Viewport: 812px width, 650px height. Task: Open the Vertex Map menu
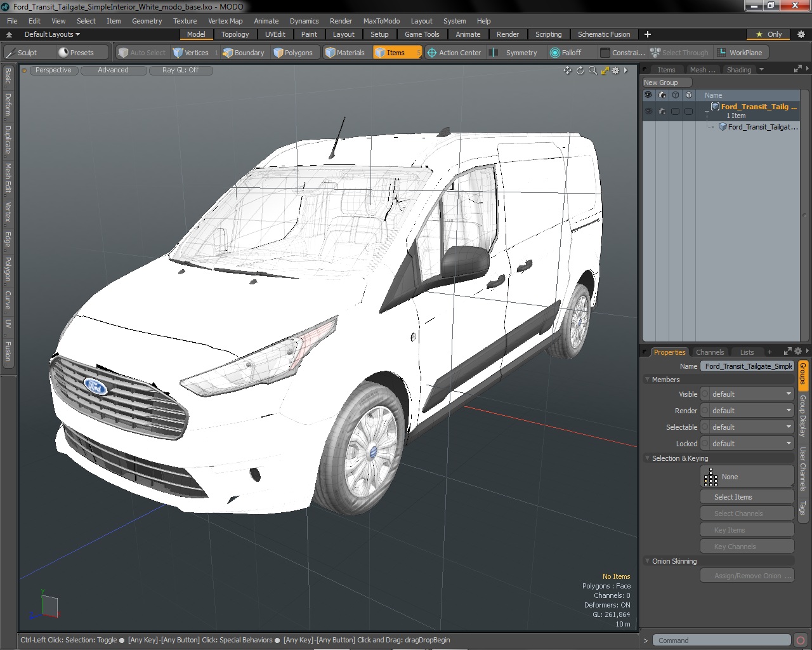pos(225,21)
